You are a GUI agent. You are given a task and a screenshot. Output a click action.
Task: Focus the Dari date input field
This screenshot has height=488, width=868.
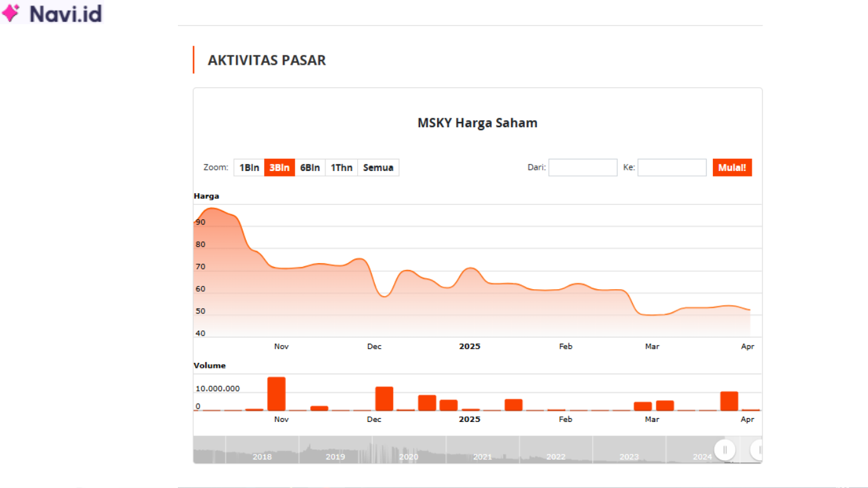point(583,168)
